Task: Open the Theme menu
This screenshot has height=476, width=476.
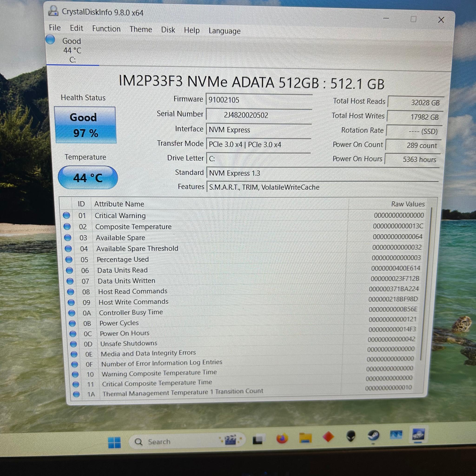Action: click(x=141, y=29)
